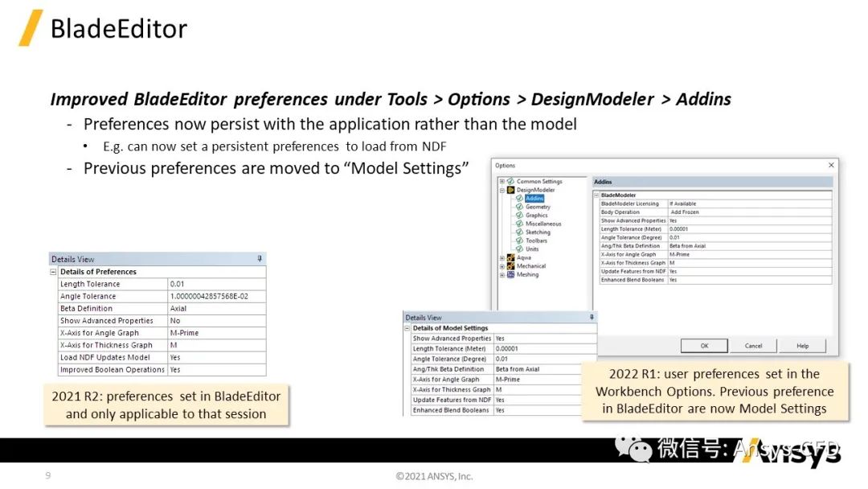Click the Meshing icon in Options tree
The image size is (868, 489).
pyautogui.click(x=511, y=274)
